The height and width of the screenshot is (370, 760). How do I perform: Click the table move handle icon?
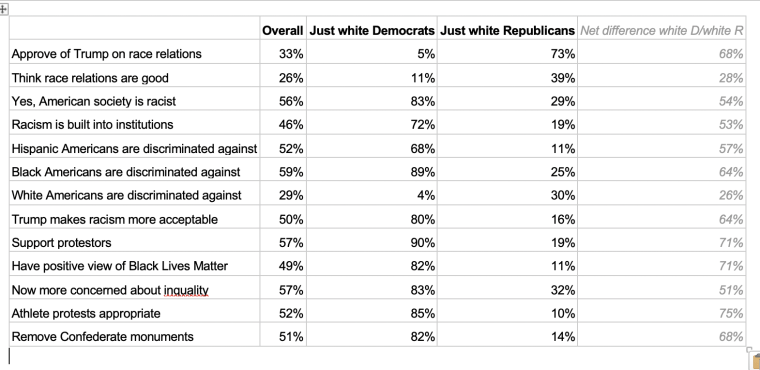3,9
